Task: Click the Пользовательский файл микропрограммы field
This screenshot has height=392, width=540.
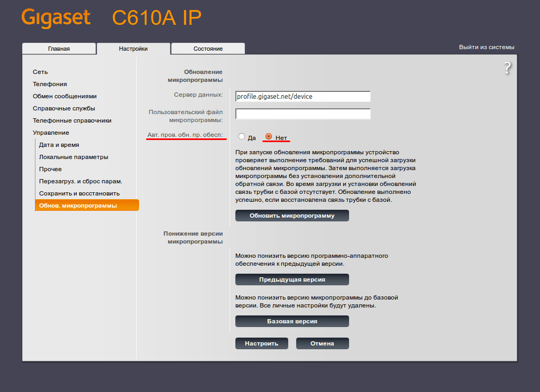Action: [303, 114]
